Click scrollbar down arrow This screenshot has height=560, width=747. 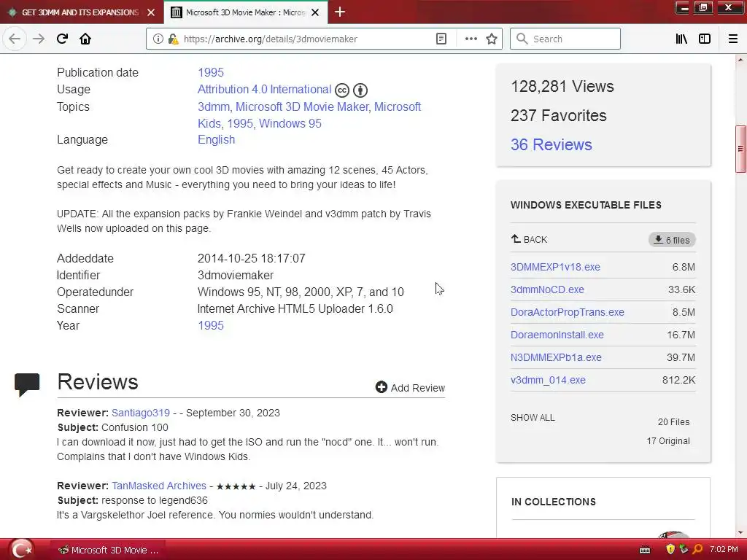tap(740, 532)
